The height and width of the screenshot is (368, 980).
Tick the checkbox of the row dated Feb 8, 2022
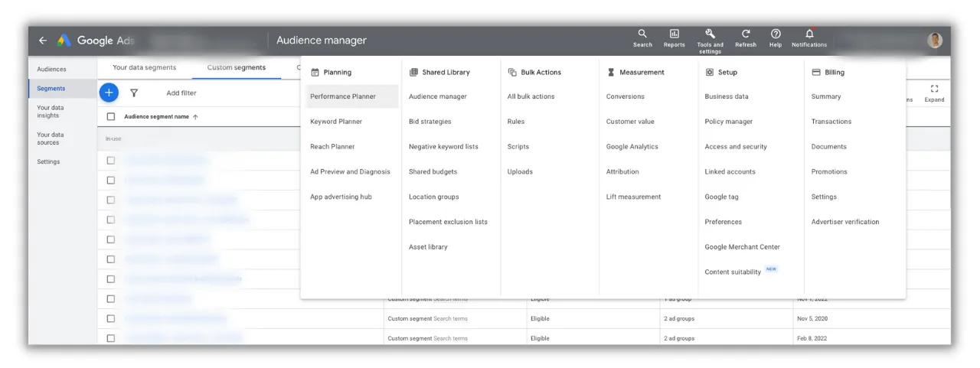(111, 338)
